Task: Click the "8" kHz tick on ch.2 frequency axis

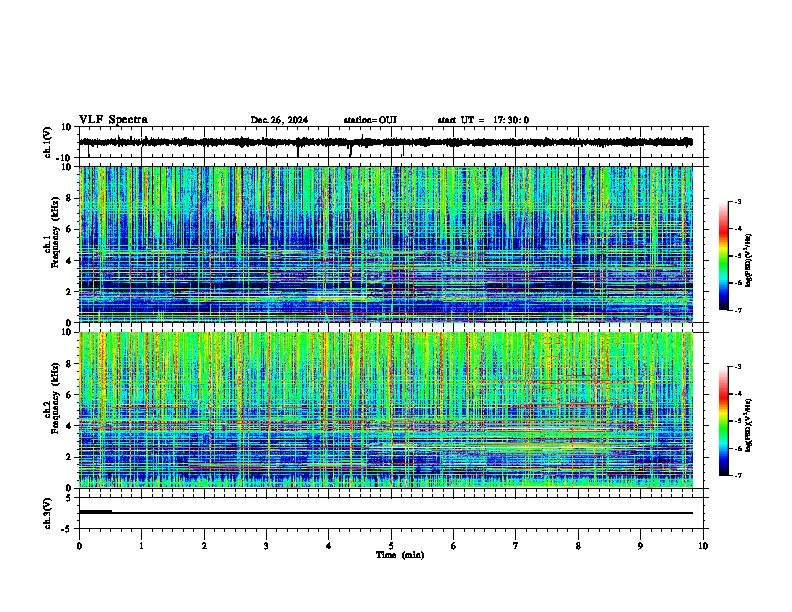Action: [x=69, y=364]
